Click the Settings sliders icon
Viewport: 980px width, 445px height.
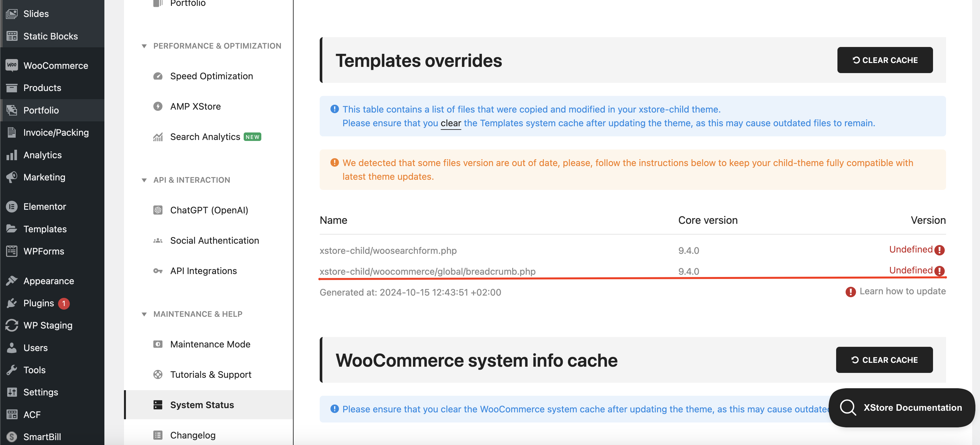pos(12,392)
